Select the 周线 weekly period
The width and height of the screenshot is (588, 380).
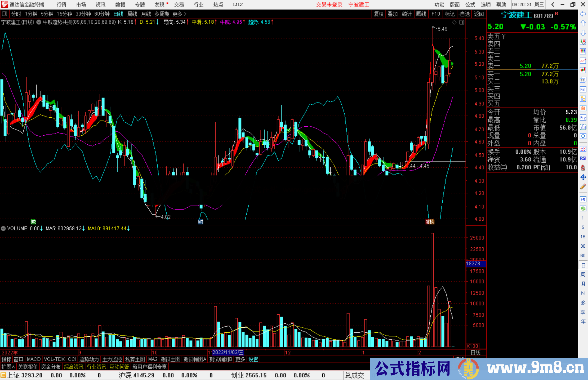[132, 14]
